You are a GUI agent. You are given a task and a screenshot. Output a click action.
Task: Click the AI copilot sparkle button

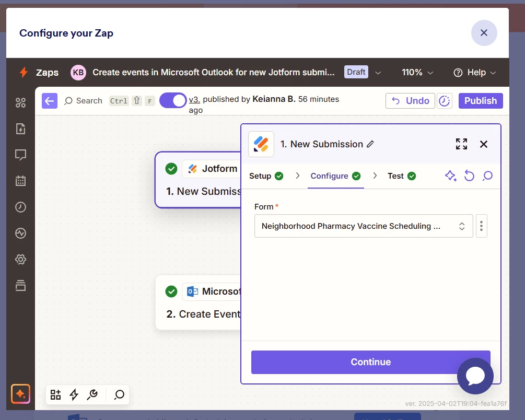20,394
